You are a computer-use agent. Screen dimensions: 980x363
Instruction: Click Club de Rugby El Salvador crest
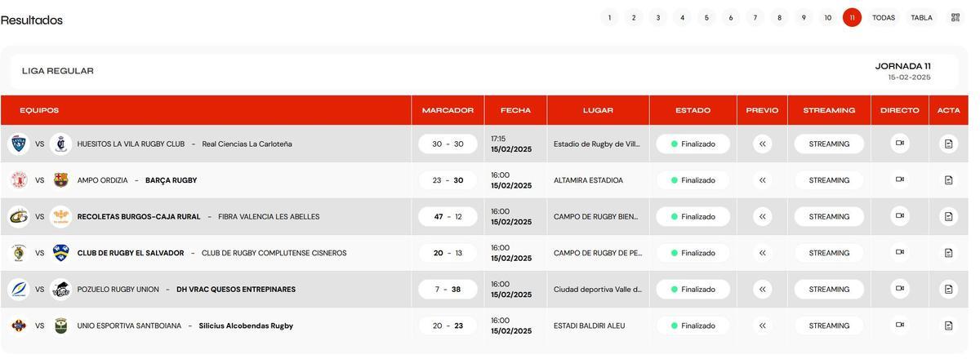click(19, 253)
